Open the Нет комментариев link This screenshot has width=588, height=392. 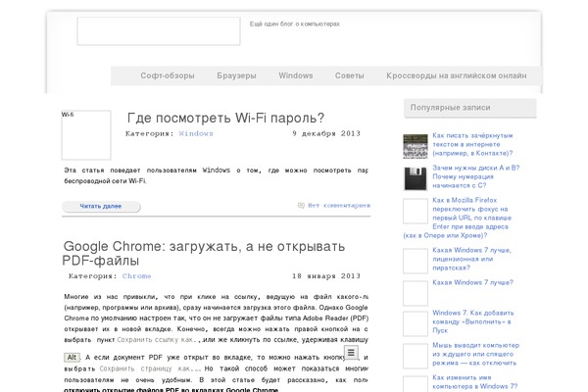339,206
